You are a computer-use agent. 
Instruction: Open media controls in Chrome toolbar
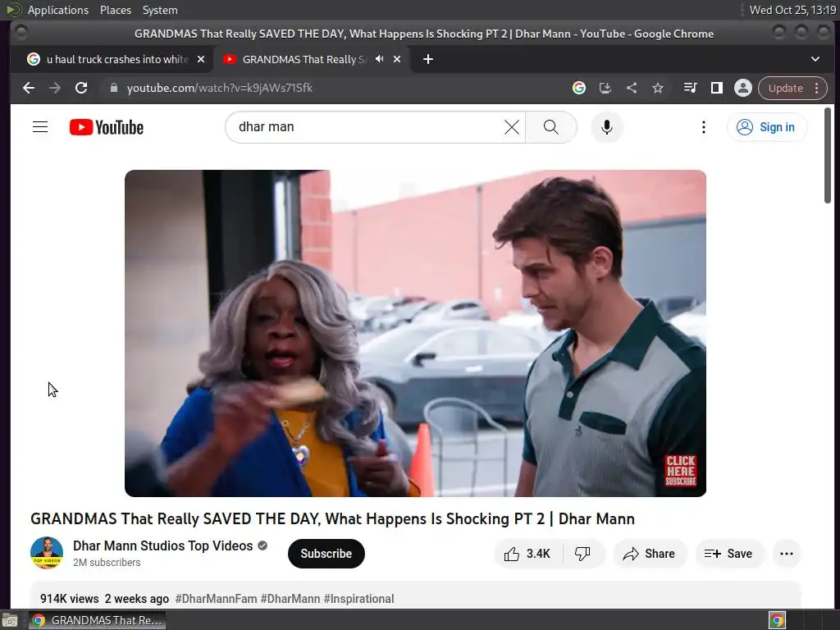[690, 88]
